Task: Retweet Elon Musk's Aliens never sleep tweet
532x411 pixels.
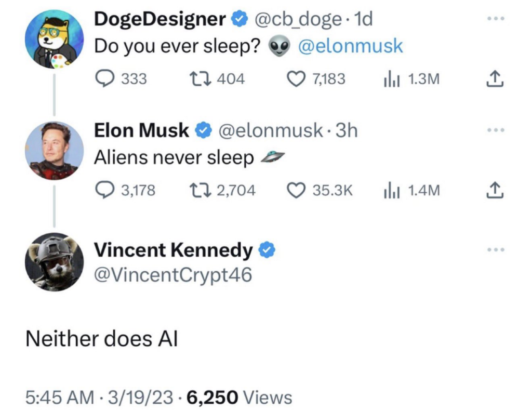Action: click(x=198, y=190)
